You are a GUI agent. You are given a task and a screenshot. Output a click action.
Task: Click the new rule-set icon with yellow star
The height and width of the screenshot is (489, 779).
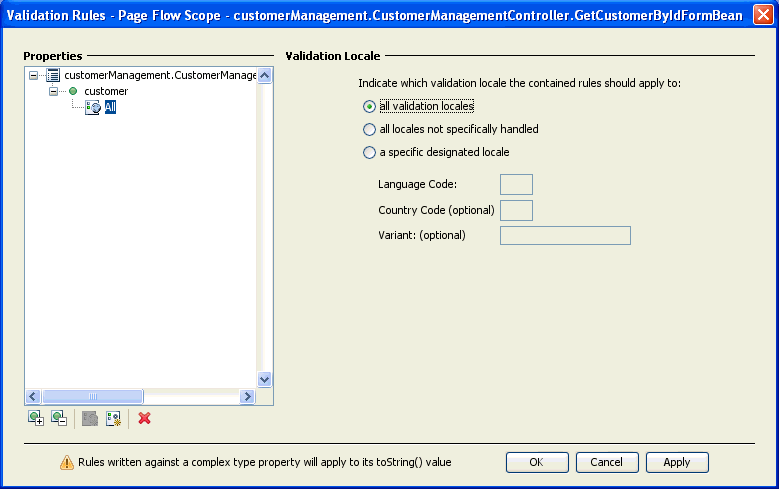(x=113, y=418)
